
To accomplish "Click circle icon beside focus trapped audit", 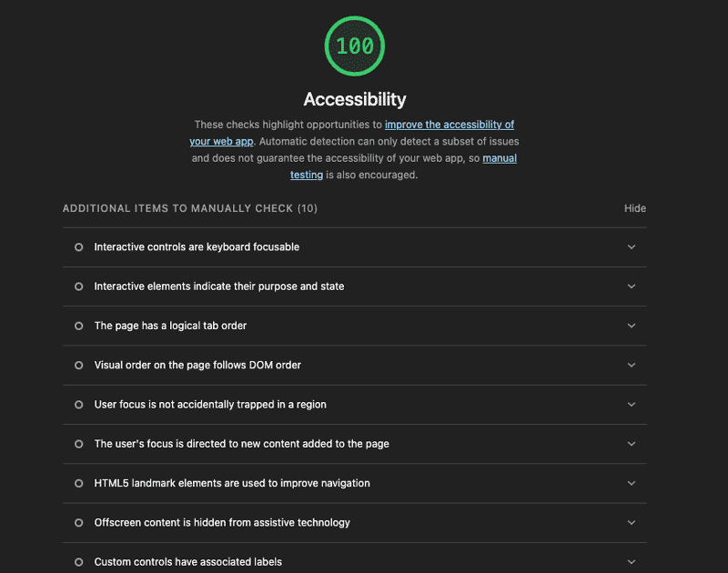I will 78,405.
